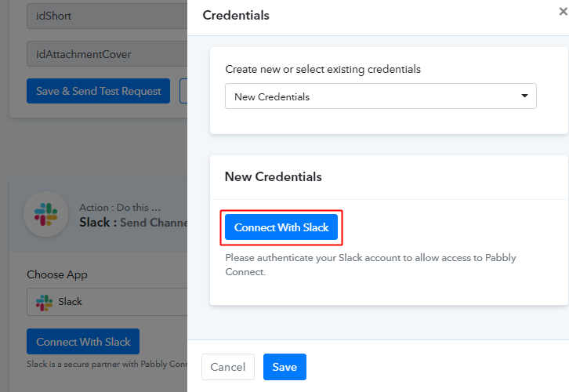This screenshot has width=569, height=392.
Task: Click the 'Slack : Send Channel' action title
Action: [133, 223]
